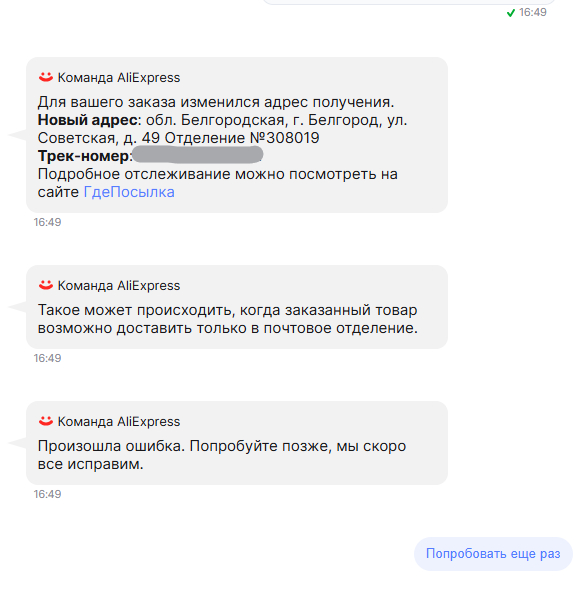Click the Новый адрес bold label
586x607 pixels.
click(87, 120)
